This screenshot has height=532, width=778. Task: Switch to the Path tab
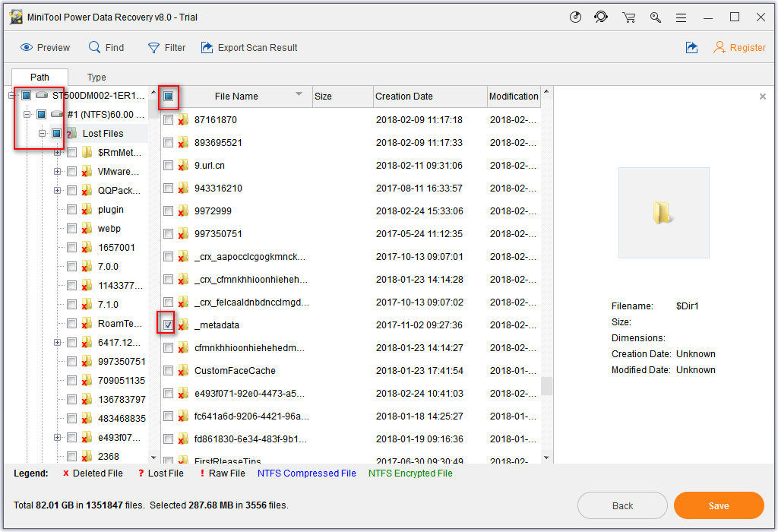click(40, 77)
